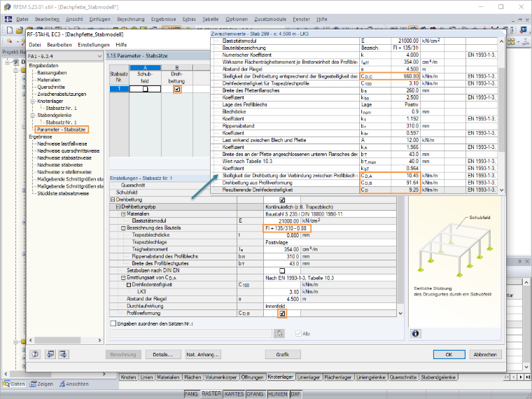The width and height of the screenshot is (532, 399).
Task: Toggle RASTER in the status bar
Action: [x=211, y=394]
